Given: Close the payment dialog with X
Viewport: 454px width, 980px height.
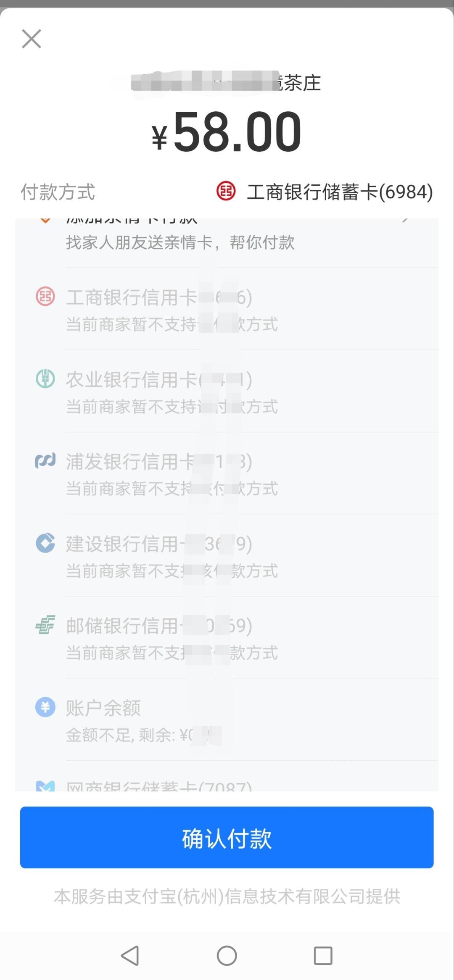Looking at the screenshot, I should [32, 39].
